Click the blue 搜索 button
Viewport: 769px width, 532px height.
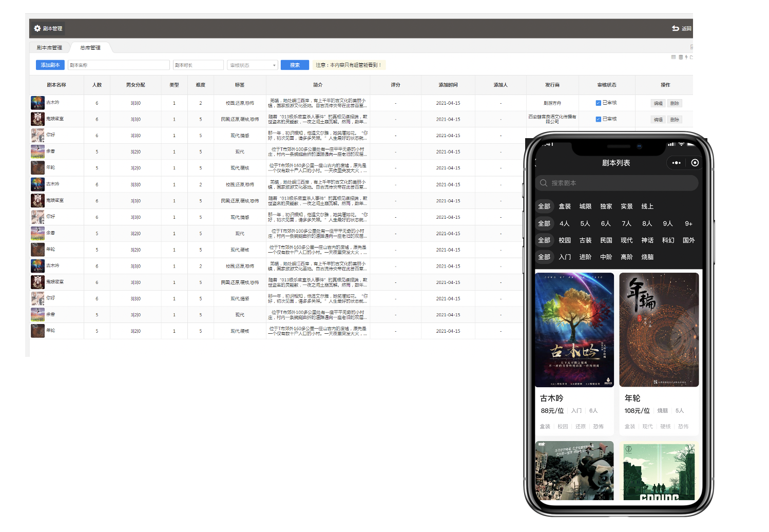point(295,65)
